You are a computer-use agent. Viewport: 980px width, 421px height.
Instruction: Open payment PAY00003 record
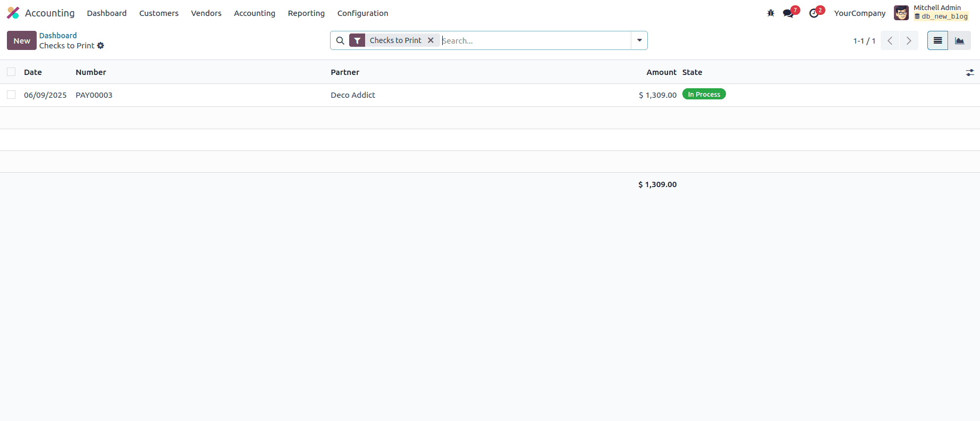point(94,95)
